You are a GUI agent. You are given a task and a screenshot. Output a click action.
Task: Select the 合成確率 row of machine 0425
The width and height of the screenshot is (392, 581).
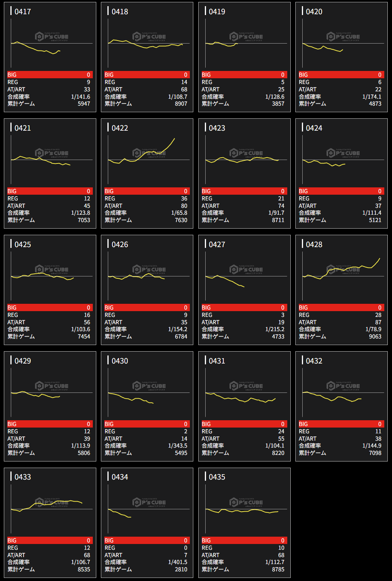click(x=50, y=329)
